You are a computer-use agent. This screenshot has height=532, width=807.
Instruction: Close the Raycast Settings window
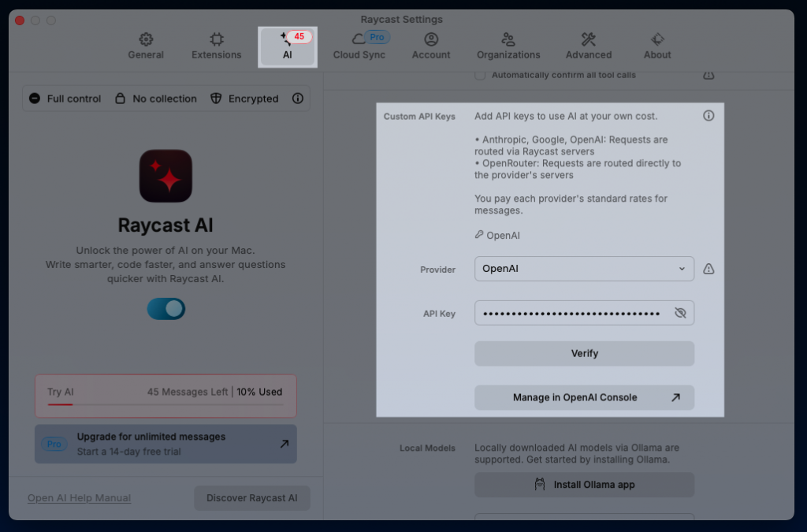[20, 20]
